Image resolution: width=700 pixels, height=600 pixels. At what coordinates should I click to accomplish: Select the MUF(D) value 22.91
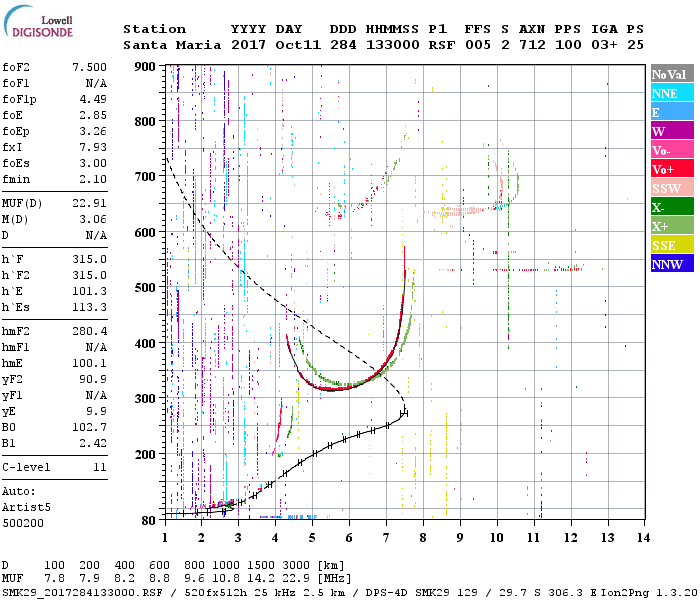click(90, 203)
